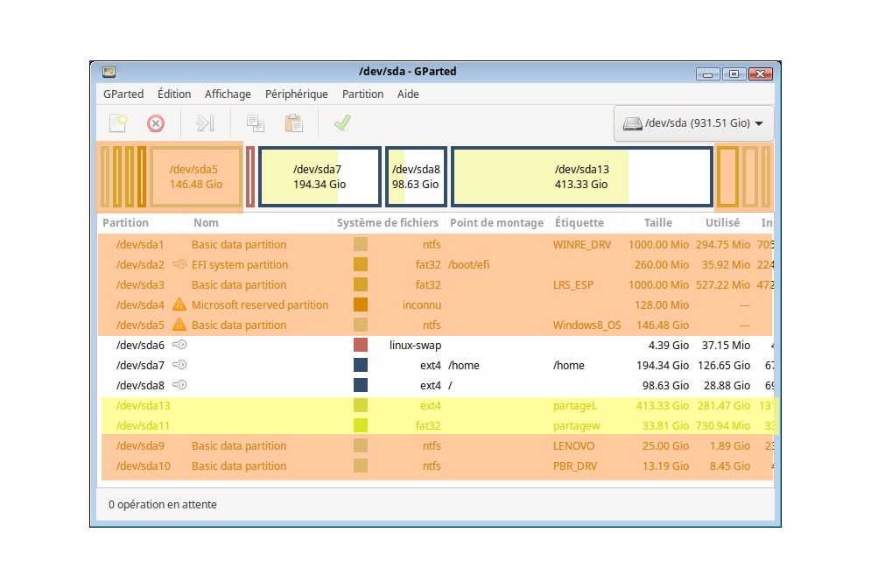Image resolution: width=871 pixels, height=588 pixels.
Task: Open the Partition menu
Action: (x=362, y=94)
